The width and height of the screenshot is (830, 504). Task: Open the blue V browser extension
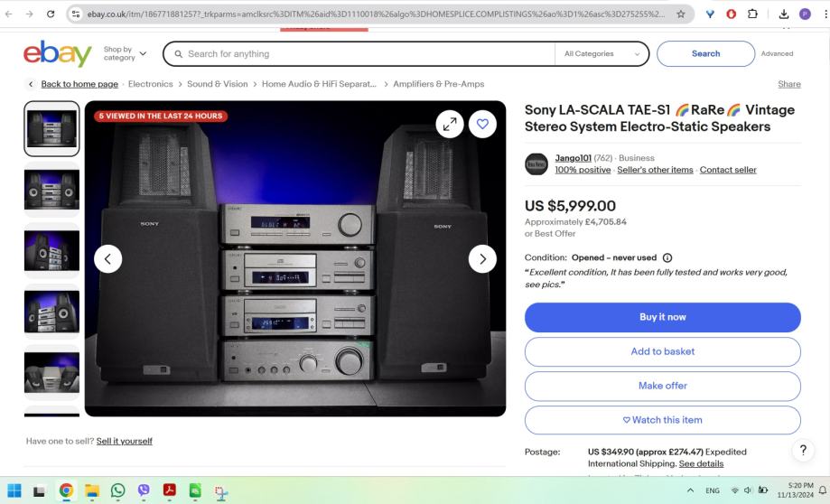(710, 14)
